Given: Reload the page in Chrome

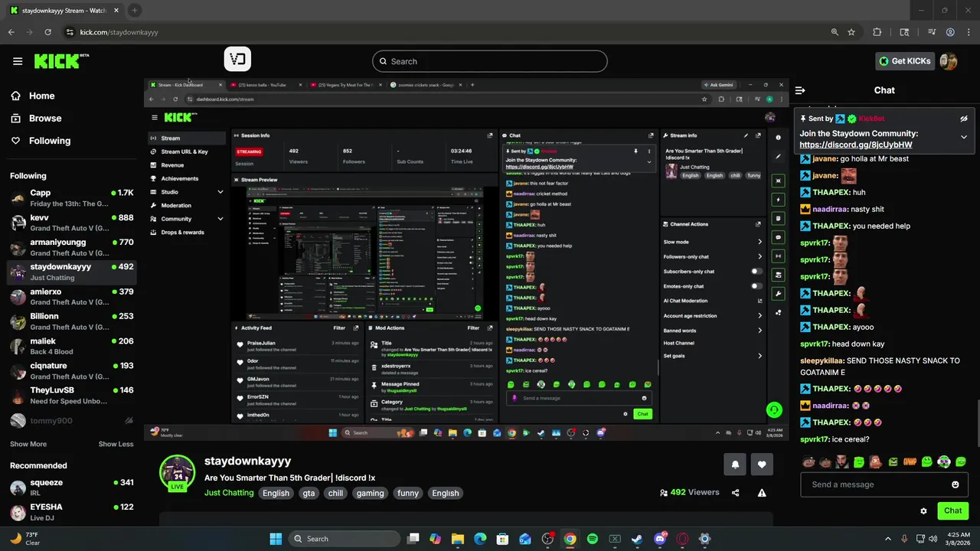Looking at the screenshot, I should pos(47,32).
